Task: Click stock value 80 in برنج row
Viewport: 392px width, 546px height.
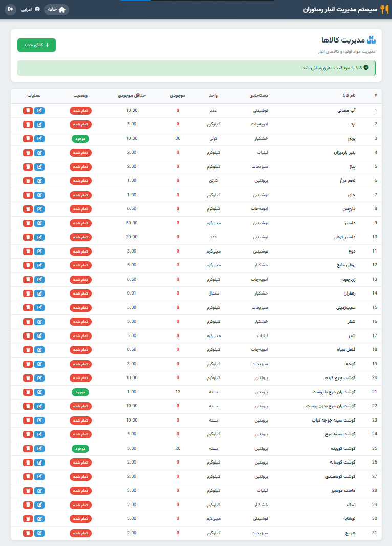Action: [178, 138]
